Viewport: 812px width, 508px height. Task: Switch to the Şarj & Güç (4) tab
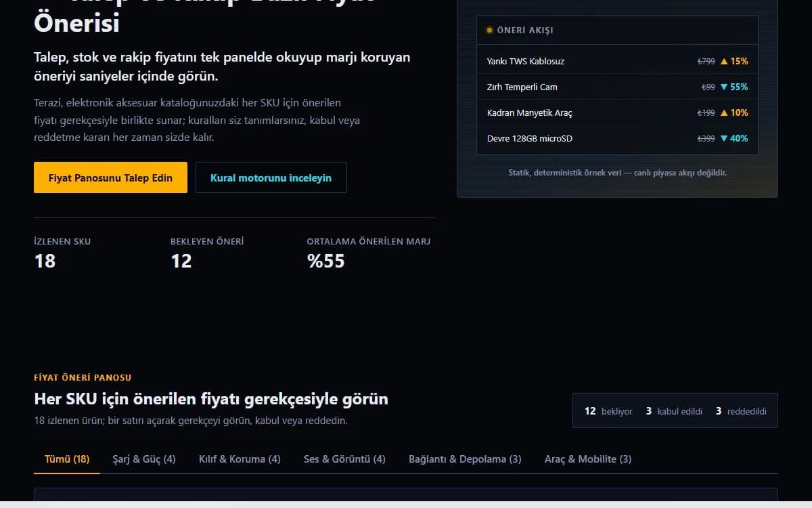click(144, 459)
